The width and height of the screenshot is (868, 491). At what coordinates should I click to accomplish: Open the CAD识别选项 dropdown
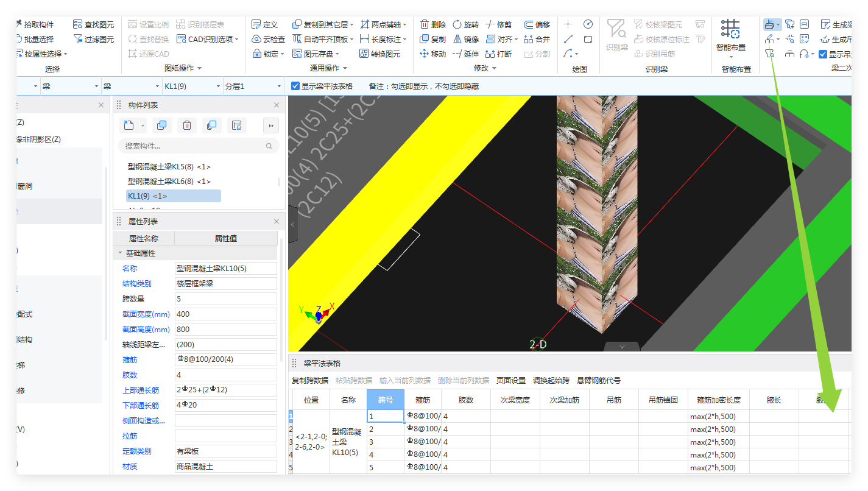[236, 40]
